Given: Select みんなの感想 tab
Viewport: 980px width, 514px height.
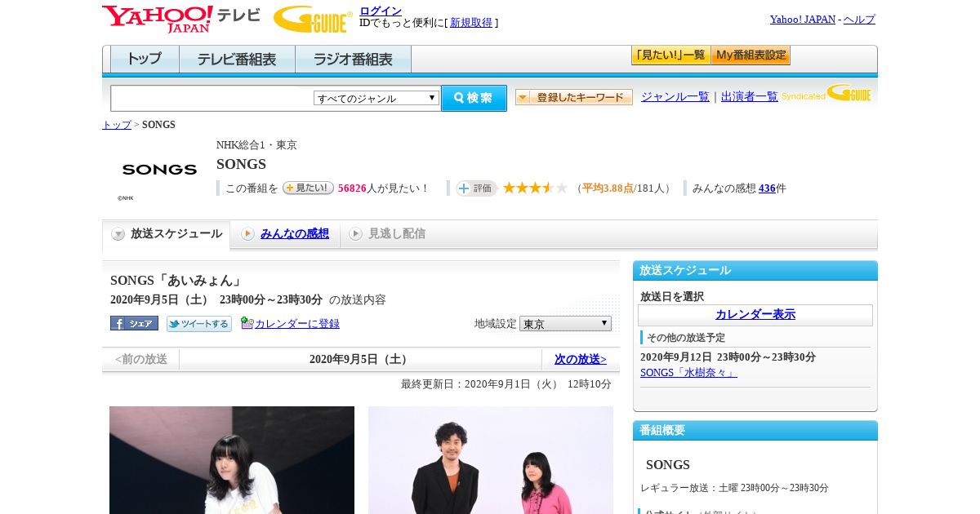Looking at the screenshot, I should [286, 234].
